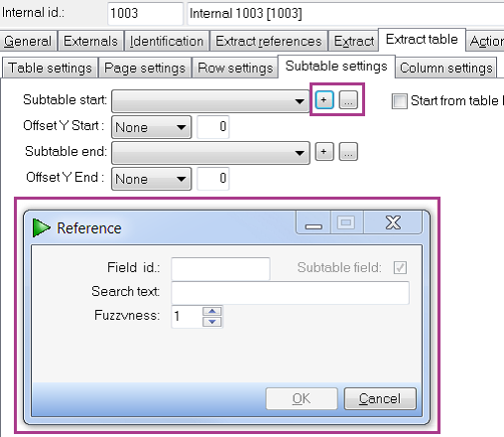The image size is (504, 437).
Task: Increase Fuzzyness with the up arrow
Action: [x=212, y=311]
